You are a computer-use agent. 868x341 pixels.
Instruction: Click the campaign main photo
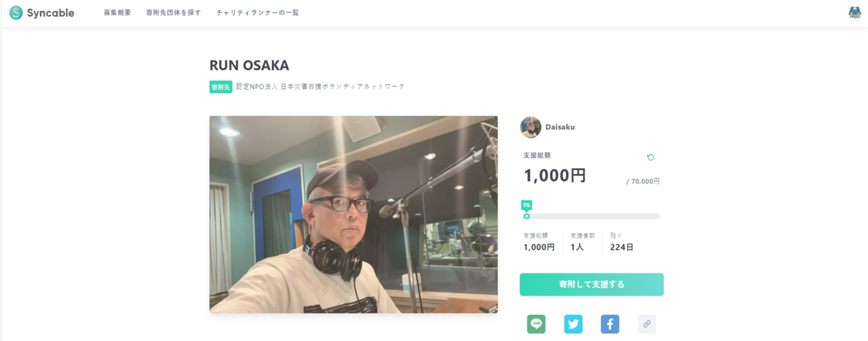click(x=353, y=214)
